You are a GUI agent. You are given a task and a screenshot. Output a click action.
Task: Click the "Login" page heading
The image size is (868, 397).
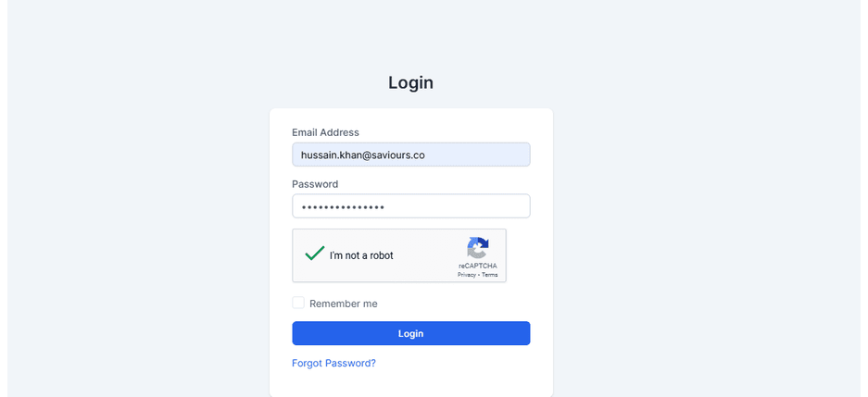(410, 82)
